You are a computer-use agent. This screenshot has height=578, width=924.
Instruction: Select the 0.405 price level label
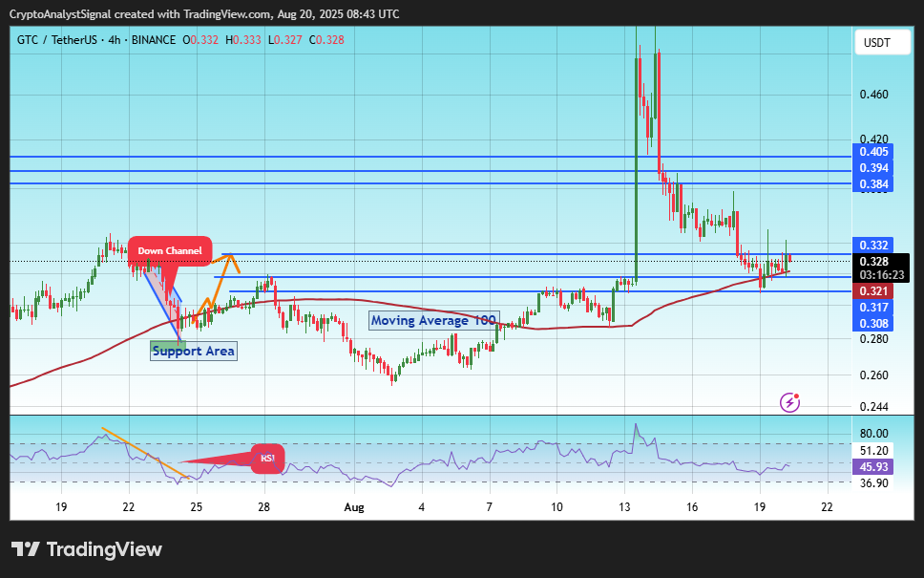[x=873, y=152]
